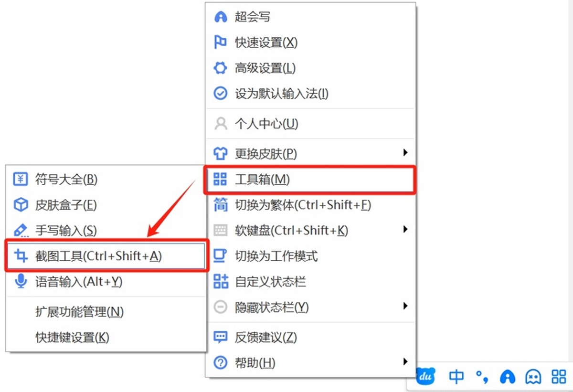The width and height of the screenshot is (573, 392).
Task: Click the pencil icon beside 手写输入(S)
Action: click(21, 231)
